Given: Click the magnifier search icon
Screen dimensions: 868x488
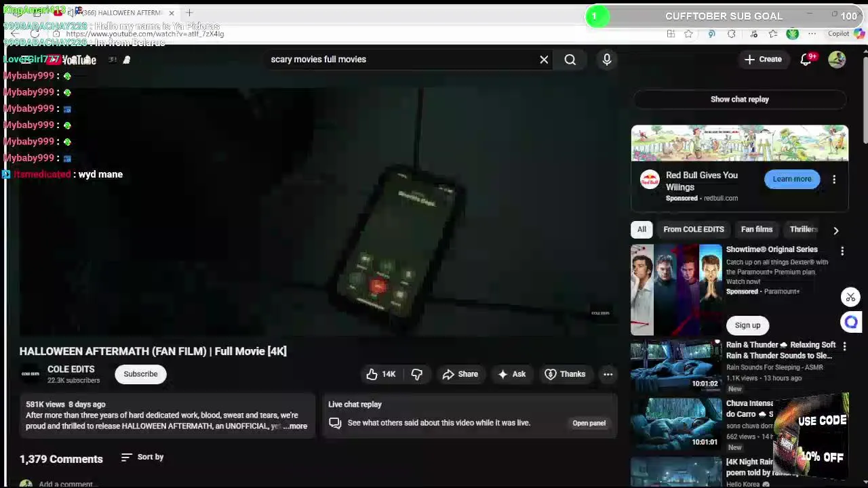Looking at the screenshot, I should pos(570,60).
